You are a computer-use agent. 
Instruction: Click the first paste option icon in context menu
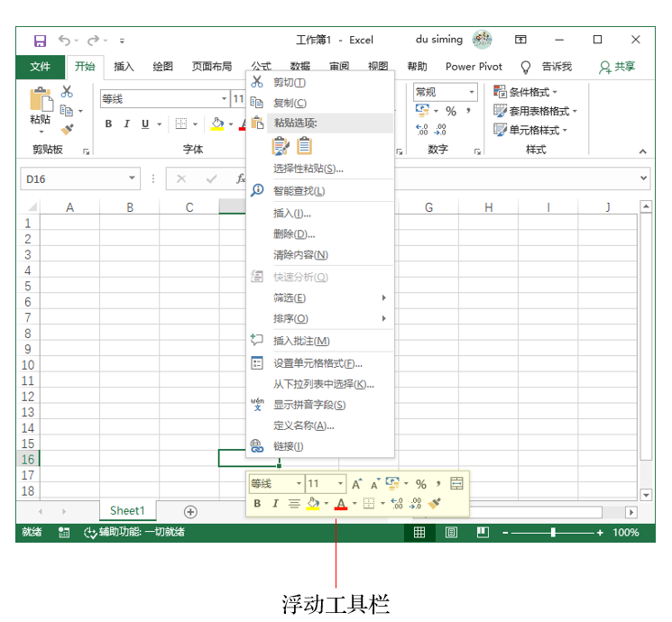point(281,146)
